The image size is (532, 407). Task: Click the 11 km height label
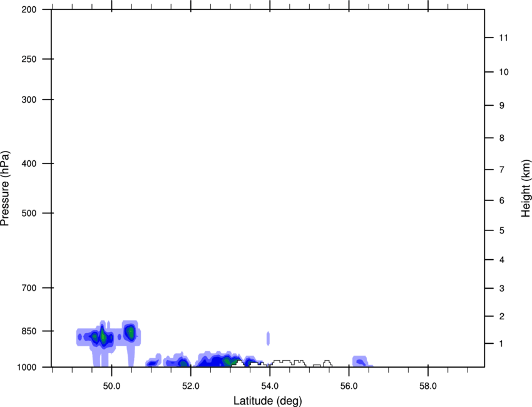(503, 38)
